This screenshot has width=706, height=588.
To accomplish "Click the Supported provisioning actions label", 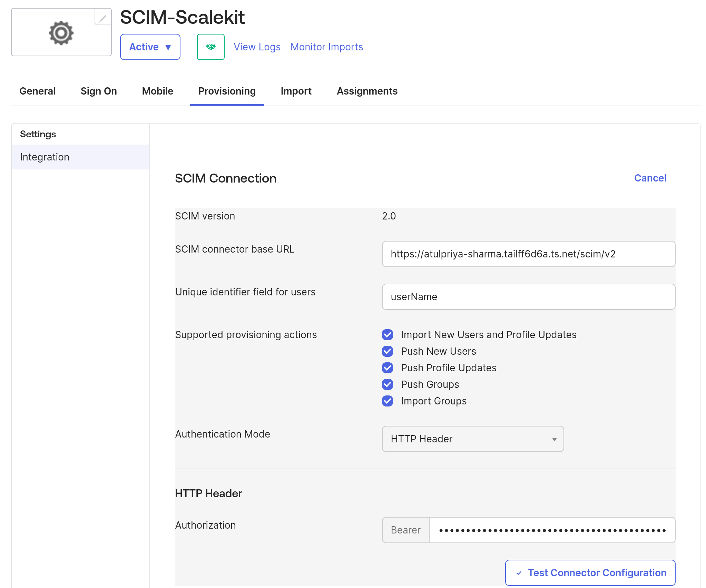I will click(x=246, y=335).
